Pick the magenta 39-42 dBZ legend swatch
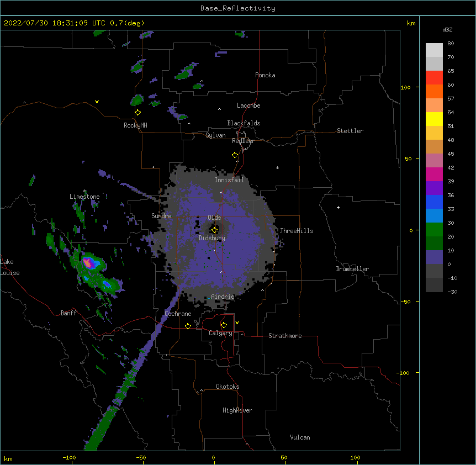This screenshot has width=476, height=465. coord(434,174)
